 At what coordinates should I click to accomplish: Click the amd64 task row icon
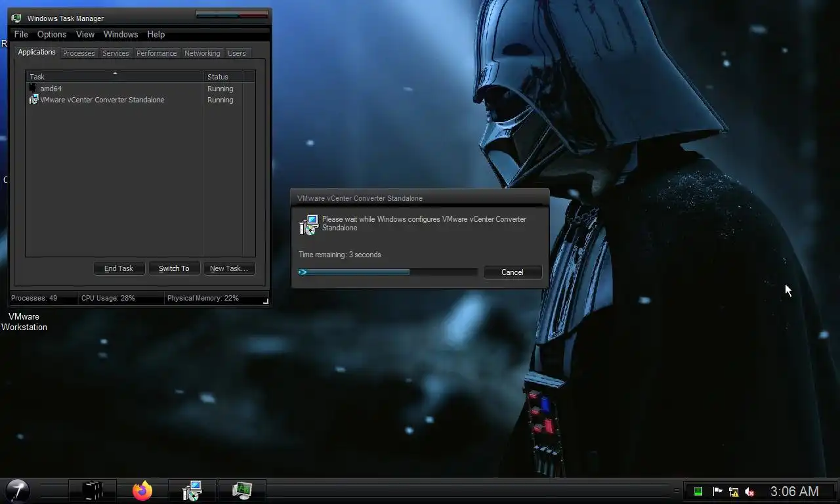coord(33,88)
